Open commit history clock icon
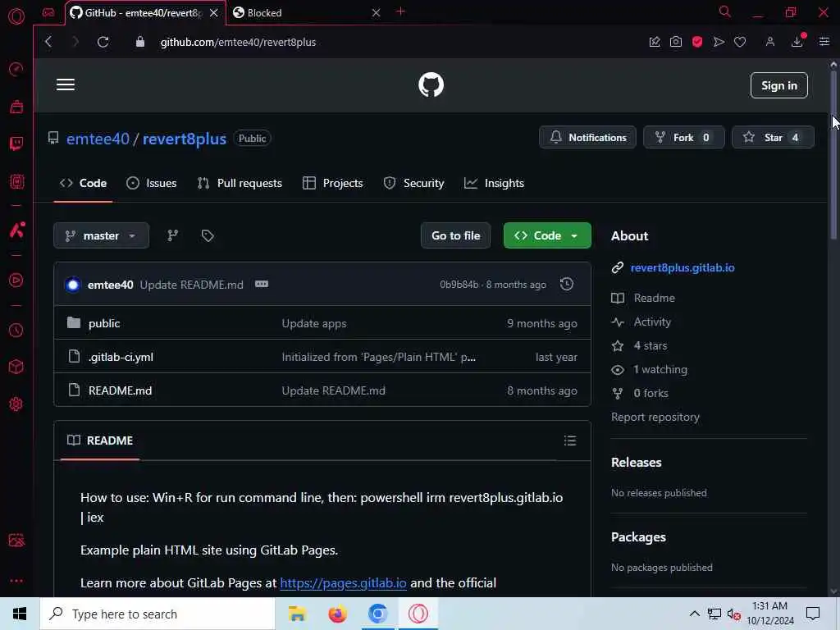 pyautogui.click(x=567, y=284)
